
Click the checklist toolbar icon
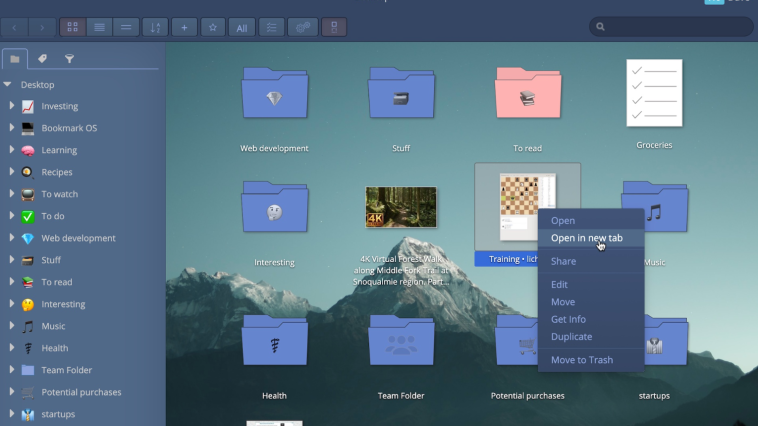(271, 27)
